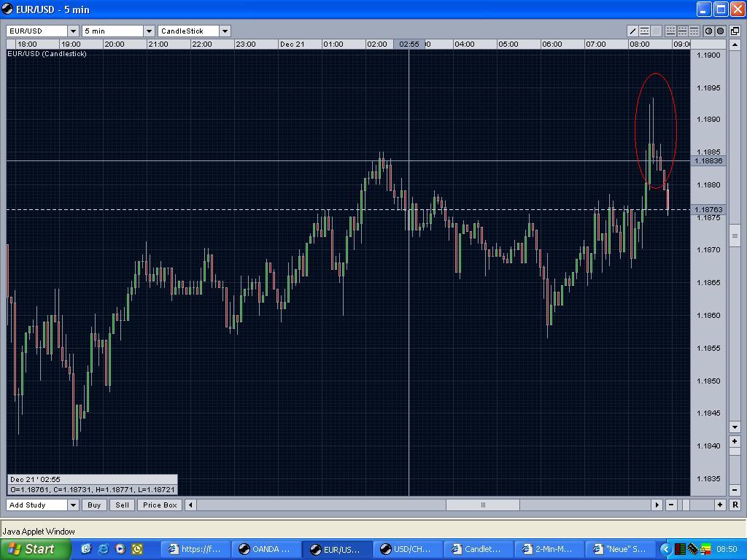Screen dimensions: 747x560
Task: Open the Windows Start menu
Action: (35, 549)
